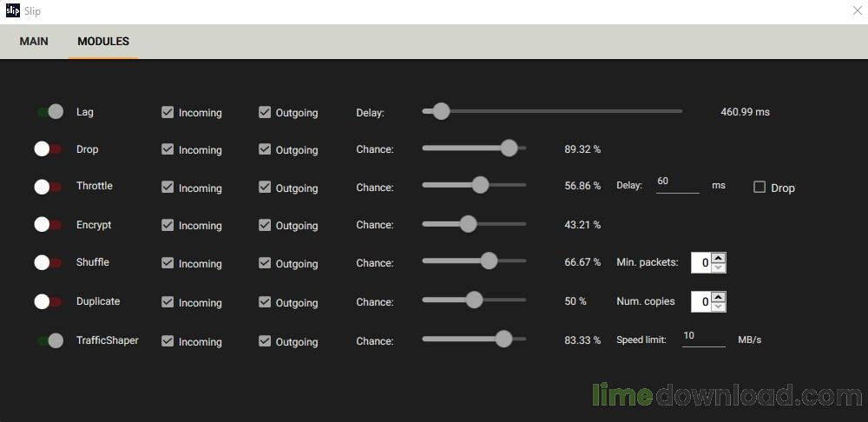Activate the Duplicate module toggle
This screenshot has width=868, height=422.
click(49, 301)
